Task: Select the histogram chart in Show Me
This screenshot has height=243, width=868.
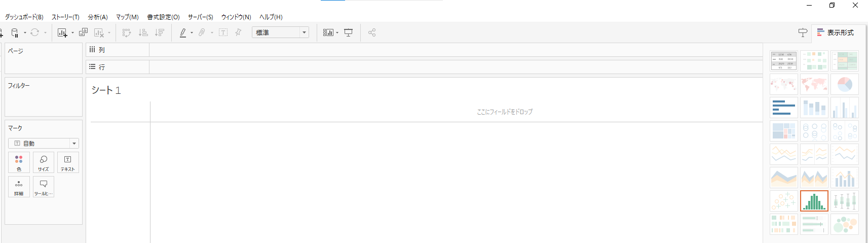Action: (814, 201)
